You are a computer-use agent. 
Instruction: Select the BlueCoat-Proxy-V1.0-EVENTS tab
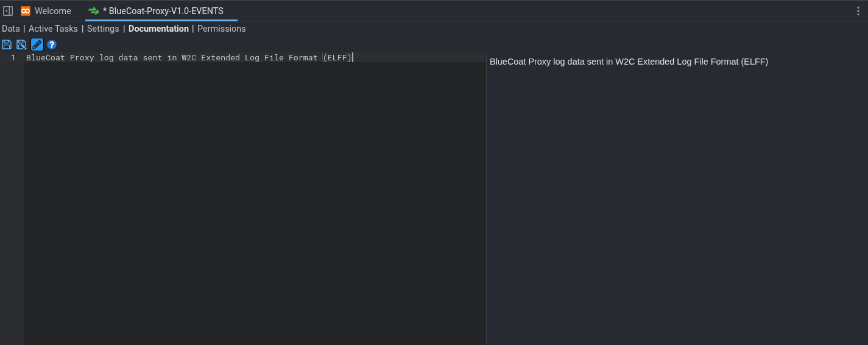pos(161,11)
